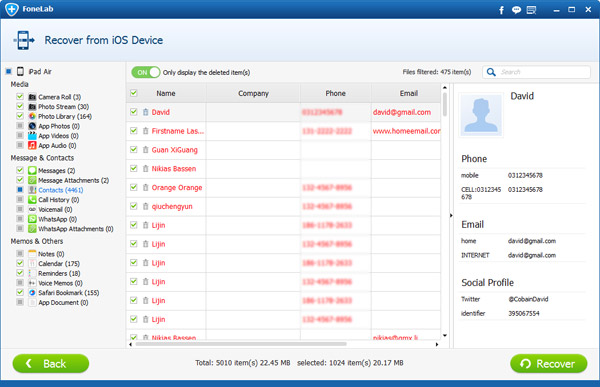Viewport: 600px width, 387px height.
Task: Click the green Back button
Action: point(51,363)
